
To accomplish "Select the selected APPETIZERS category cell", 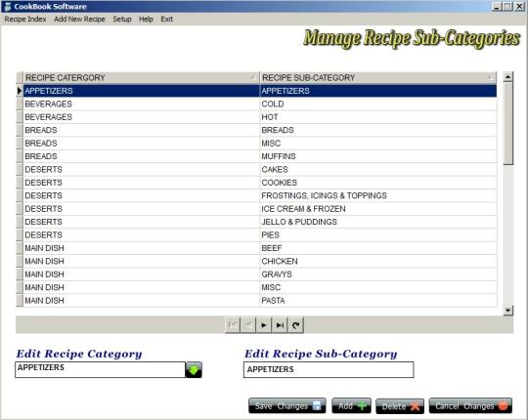I will click(x=142, y=91).
